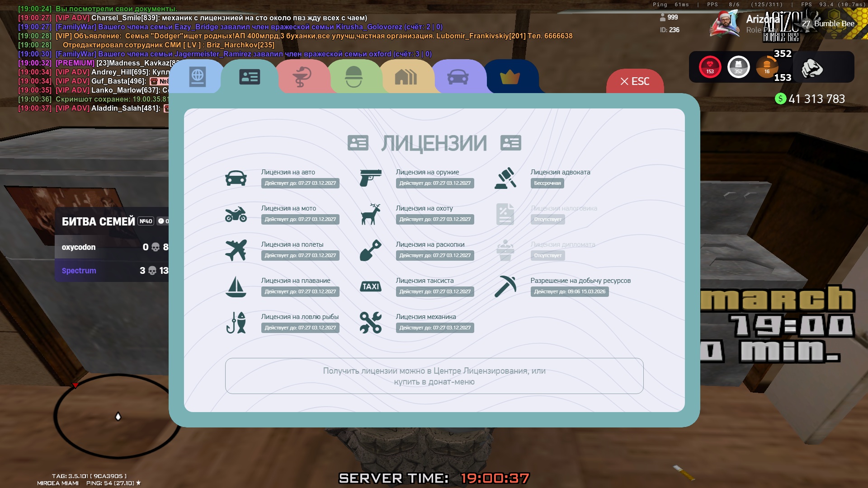Click the pistol weapon license icon
The image size is (868, 488).
pyautogui.click(x=371, y=178)
